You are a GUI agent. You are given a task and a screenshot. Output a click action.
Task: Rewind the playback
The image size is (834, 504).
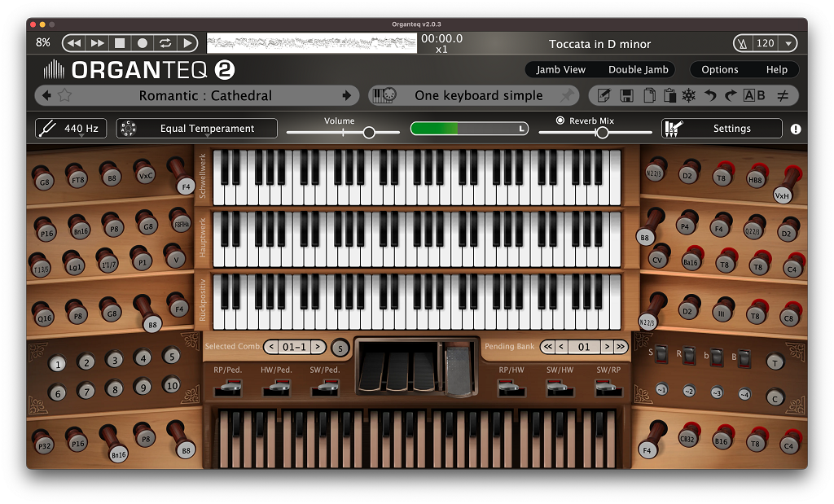[x=74, y=43]
